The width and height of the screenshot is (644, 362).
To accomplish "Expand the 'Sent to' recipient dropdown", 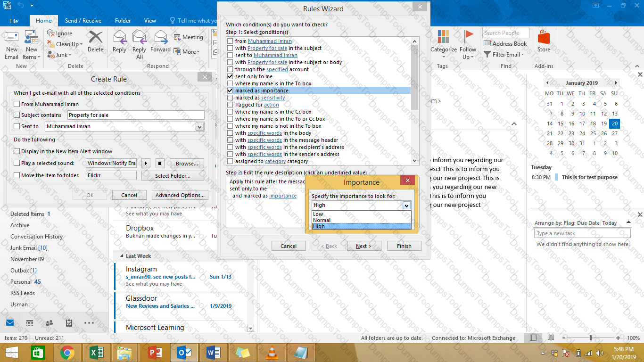I will [200, 126].
